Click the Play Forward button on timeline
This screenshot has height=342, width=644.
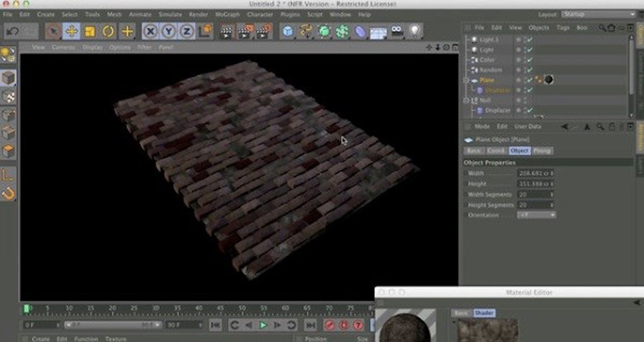263,325
